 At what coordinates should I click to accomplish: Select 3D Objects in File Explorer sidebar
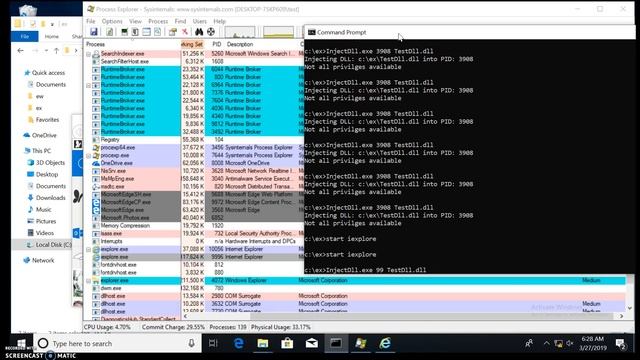click(x=46, y=162)
